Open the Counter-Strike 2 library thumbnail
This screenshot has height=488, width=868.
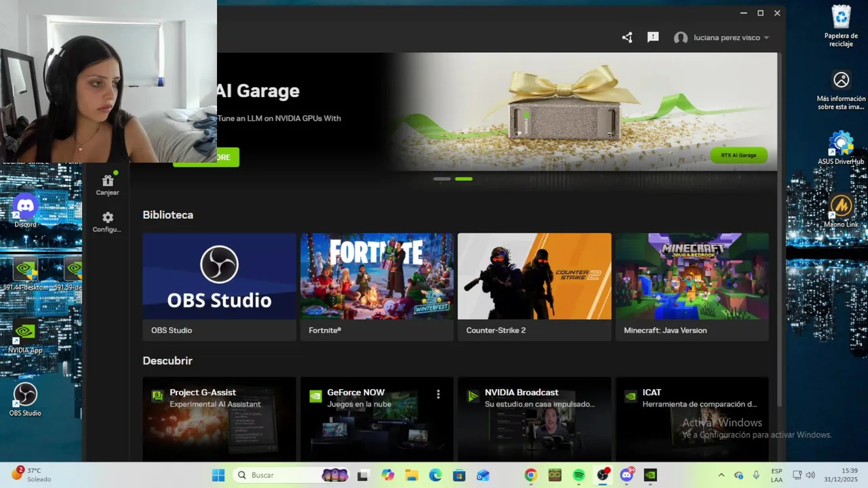coord(534,277)
